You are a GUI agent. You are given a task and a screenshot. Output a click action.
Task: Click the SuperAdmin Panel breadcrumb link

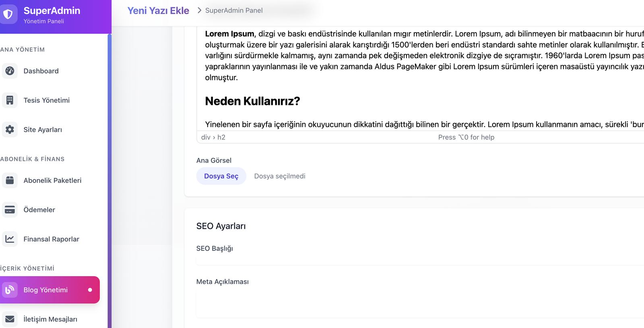coord(233,10)
